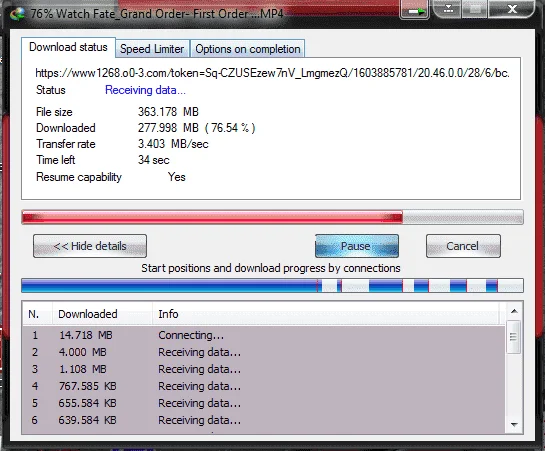This screenshot has height=451, width=545.
Task: Pause the download
Action: [357, 246]
